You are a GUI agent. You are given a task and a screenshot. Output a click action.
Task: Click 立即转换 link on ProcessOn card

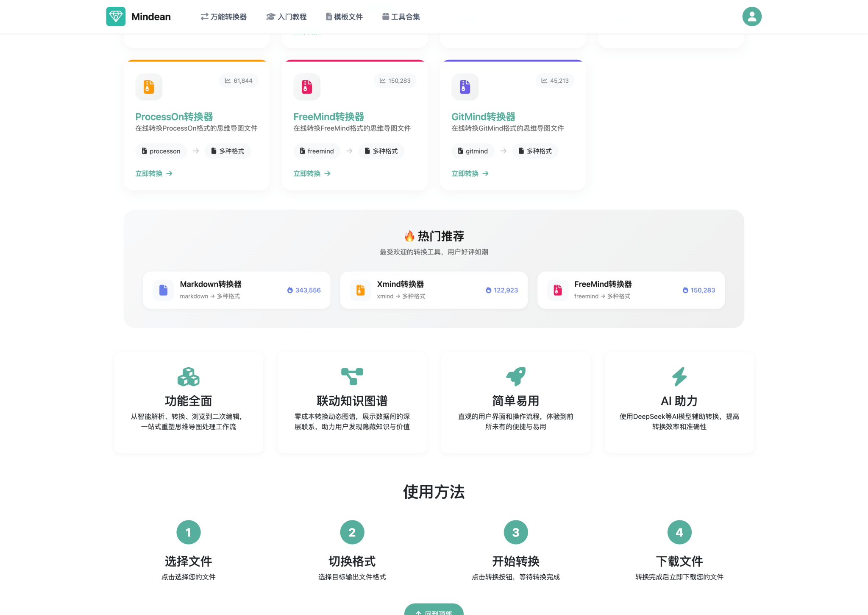(x=153, y=173)
